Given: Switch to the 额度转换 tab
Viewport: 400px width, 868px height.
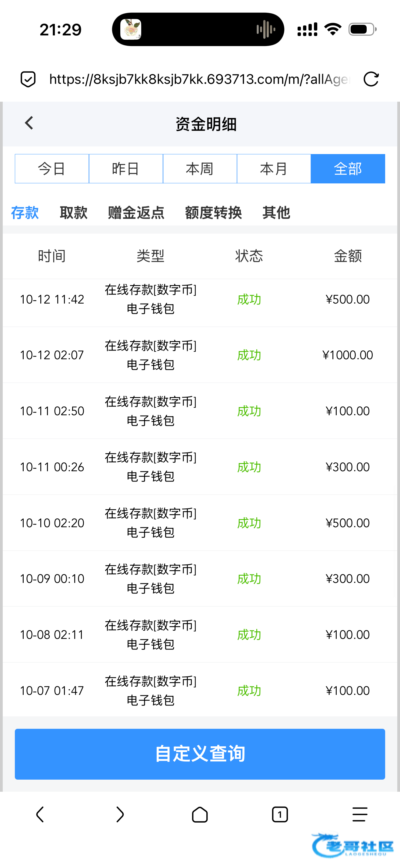Looking at the screenshot, I should pos(213,213).
